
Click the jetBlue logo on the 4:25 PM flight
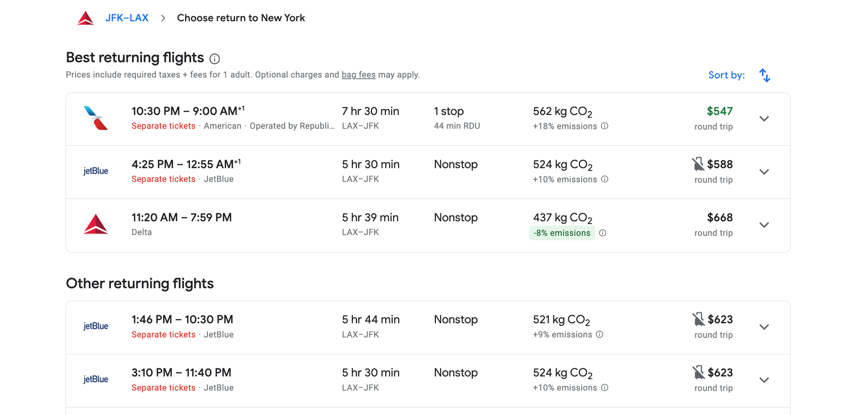pyautogui.click(x=95, y=172)
